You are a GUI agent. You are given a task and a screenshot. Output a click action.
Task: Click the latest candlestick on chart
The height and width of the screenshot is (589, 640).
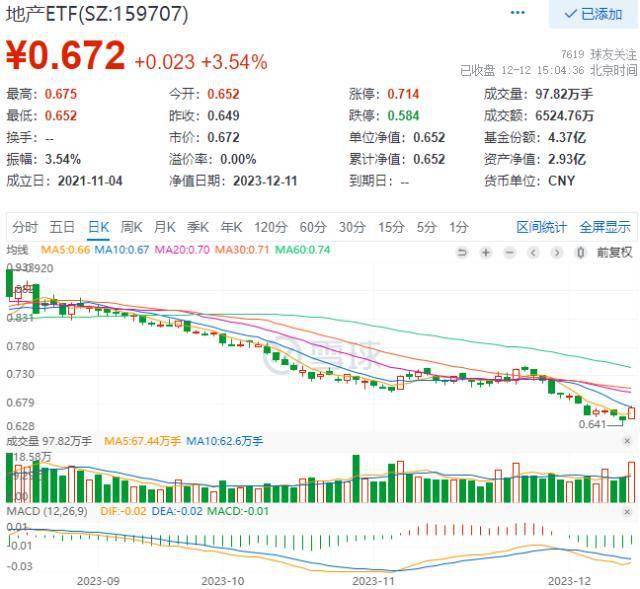click(631, 413)
